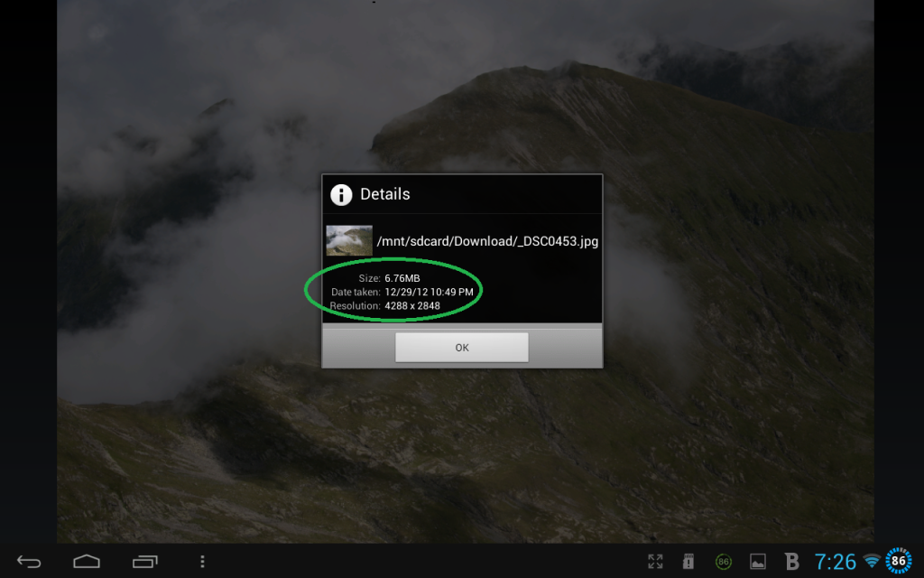Select the photo thumbnail in Details dialog
Screen dimensions: 924x578
click(x=349, y=240)
